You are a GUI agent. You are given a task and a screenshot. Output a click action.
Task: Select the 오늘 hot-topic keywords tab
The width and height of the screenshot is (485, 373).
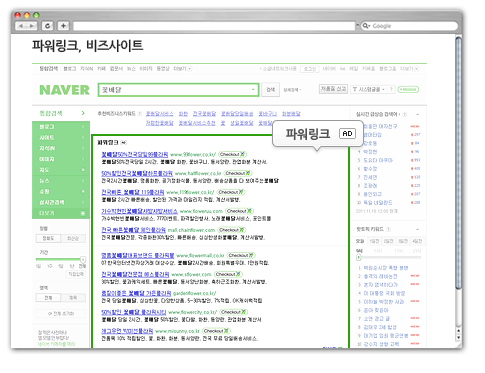(x=360, y=241)
